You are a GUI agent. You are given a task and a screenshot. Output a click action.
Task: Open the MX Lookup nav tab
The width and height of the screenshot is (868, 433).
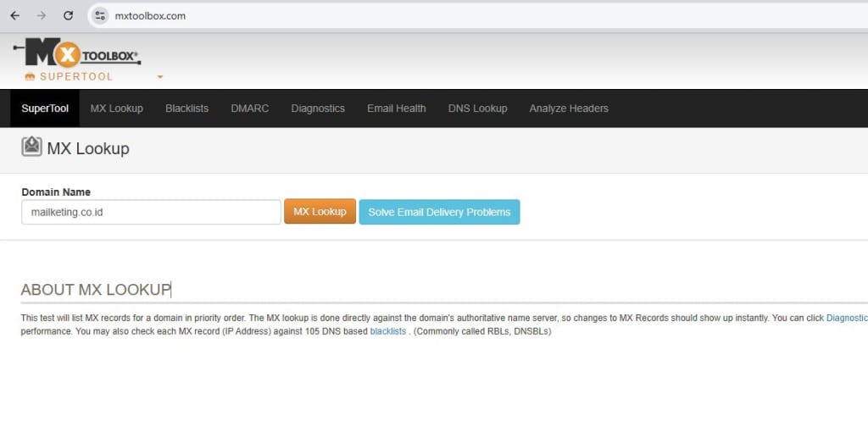point(116,108)
